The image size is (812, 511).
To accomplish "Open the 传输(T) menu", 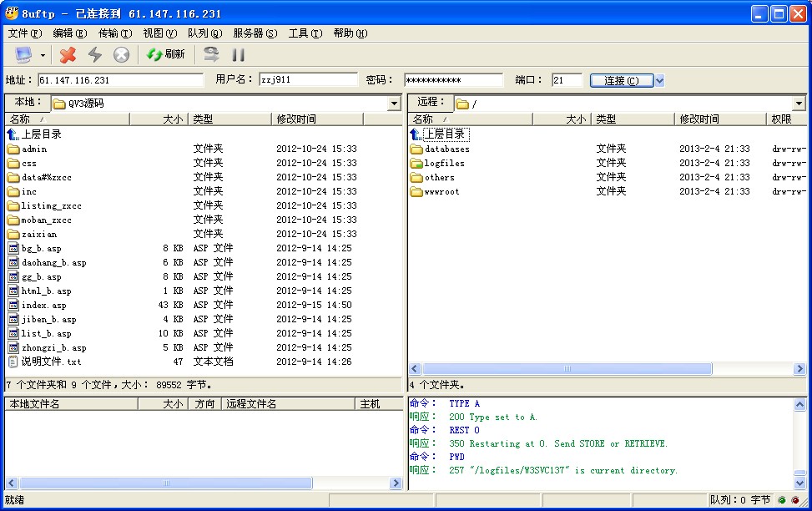I will pos(115,33).
